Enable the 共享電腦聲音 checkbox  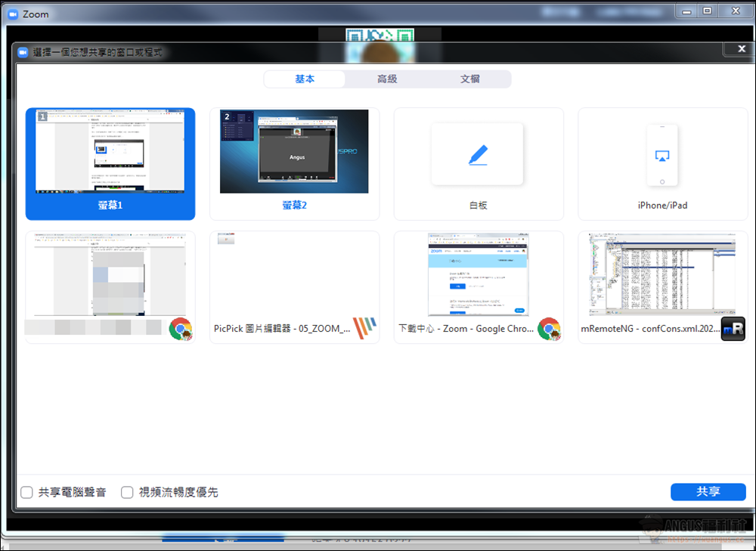point(27,492)
